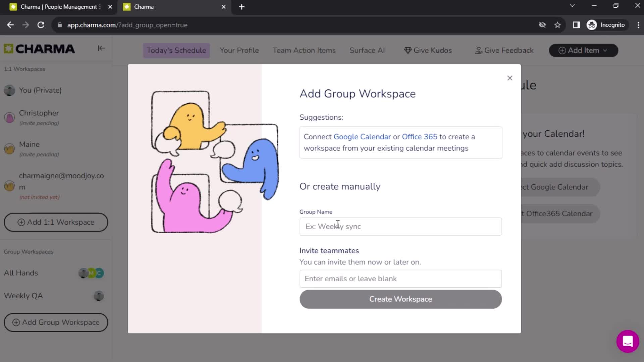The image size is (644, 362).
Task: Click the Charma logo
Action: (39, 49)
